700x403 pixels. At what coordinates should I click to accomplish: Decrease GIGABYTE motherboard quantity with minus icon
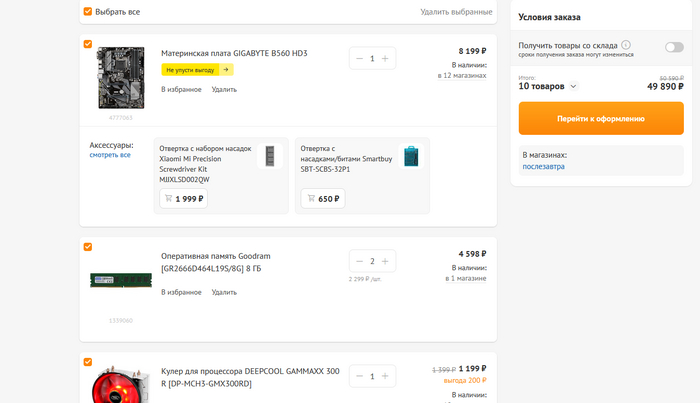360,59
